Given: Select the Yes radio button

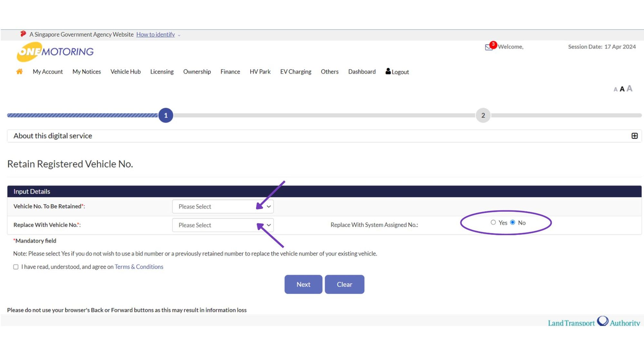Looking at the screenshot, I should [493, 222].
